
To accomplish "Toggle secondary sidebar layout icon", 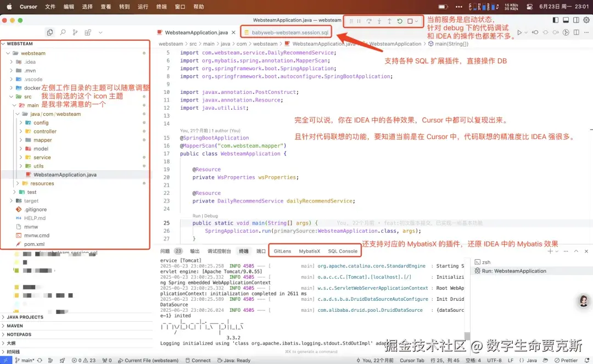I will (576, 20).
